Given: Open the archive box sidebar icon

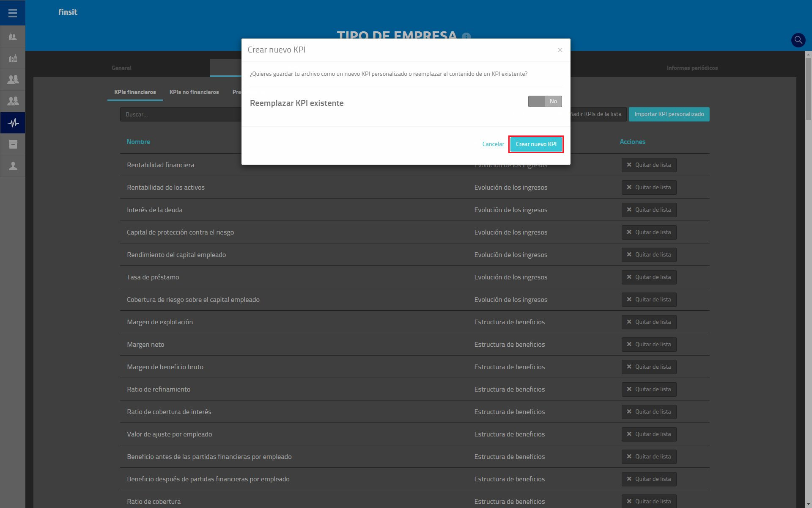Looking at the screenshot, I should coord(13,144).
